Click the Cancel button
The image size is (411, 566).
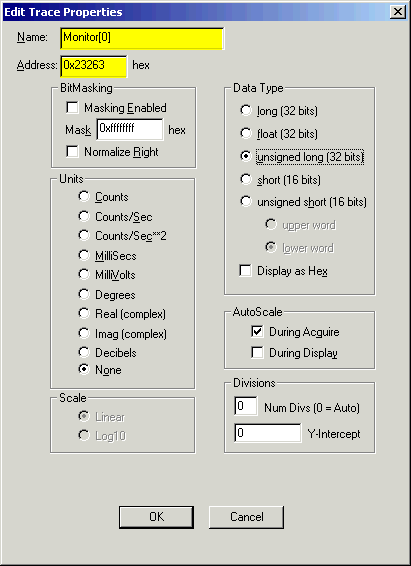246,517
